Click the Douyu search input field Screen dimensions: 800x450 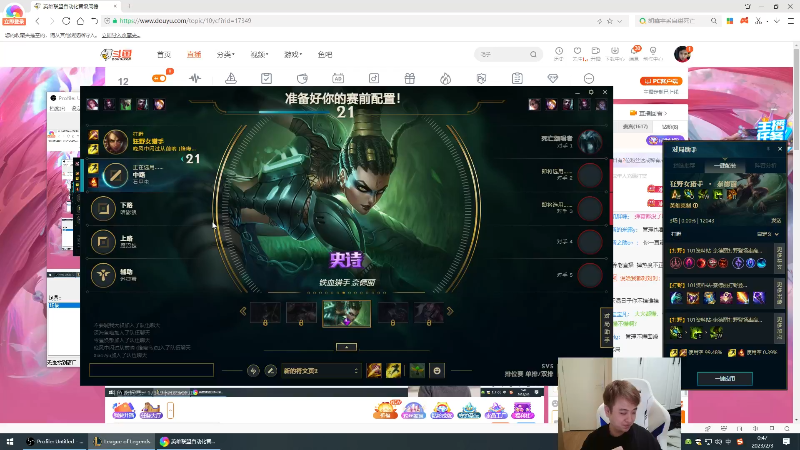pyautogui.click(x=503, y=54)
